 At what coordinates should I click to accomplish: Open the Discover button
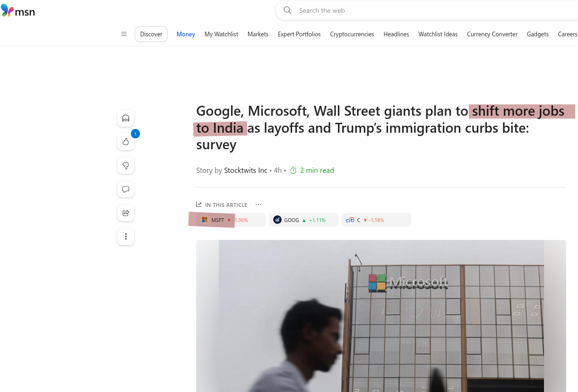151,34
